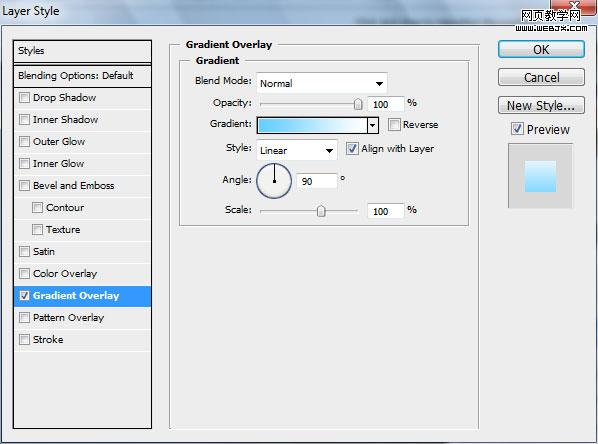Enable the Drop Shadow checkbox
Screen dimensions: 598x444
[24, 98]
